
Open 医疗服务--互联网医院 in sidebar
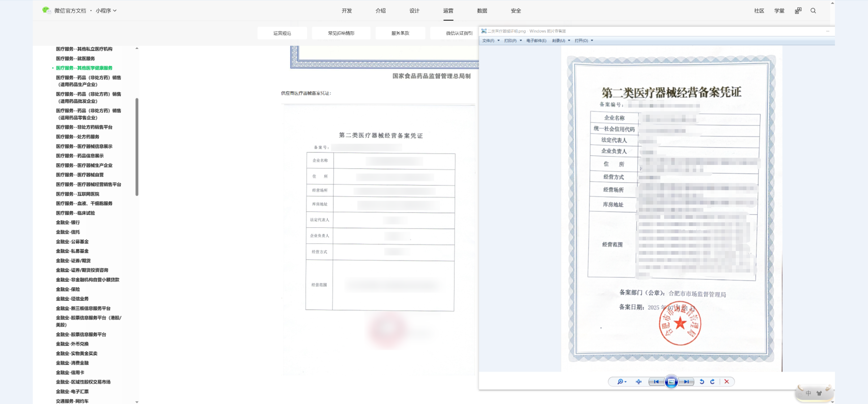pyautogui.click(x=78, y=194)
